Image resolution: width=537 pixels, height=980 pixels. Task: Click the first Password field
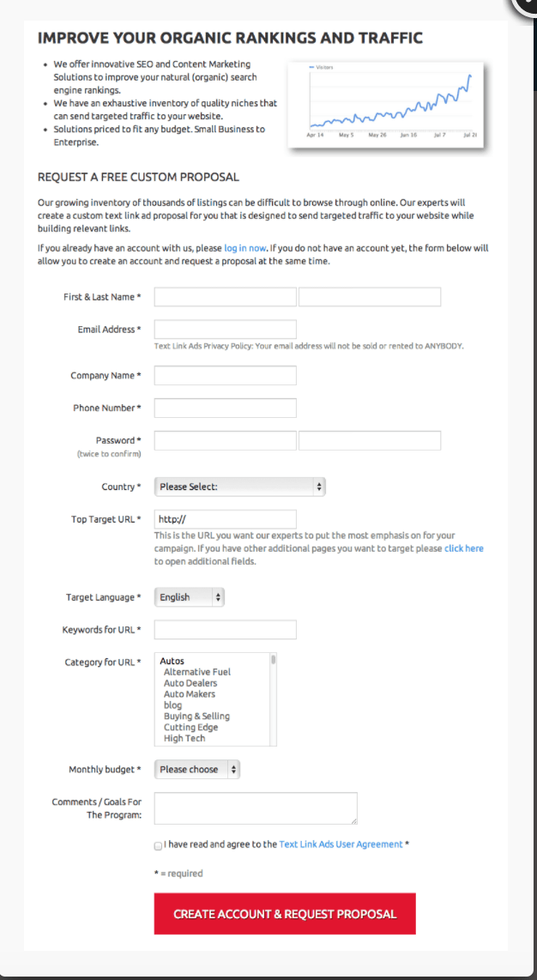point(224,440)
